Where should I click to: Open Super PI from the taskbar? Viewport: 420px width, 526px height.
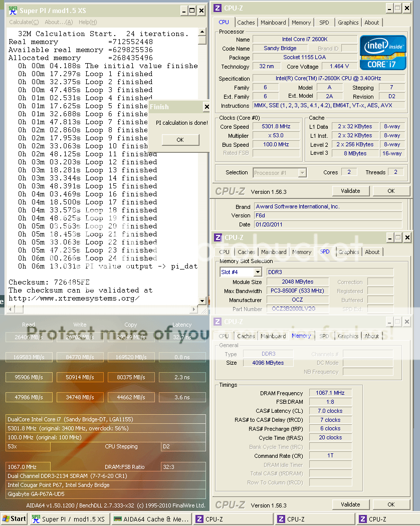tap(69, 519)
